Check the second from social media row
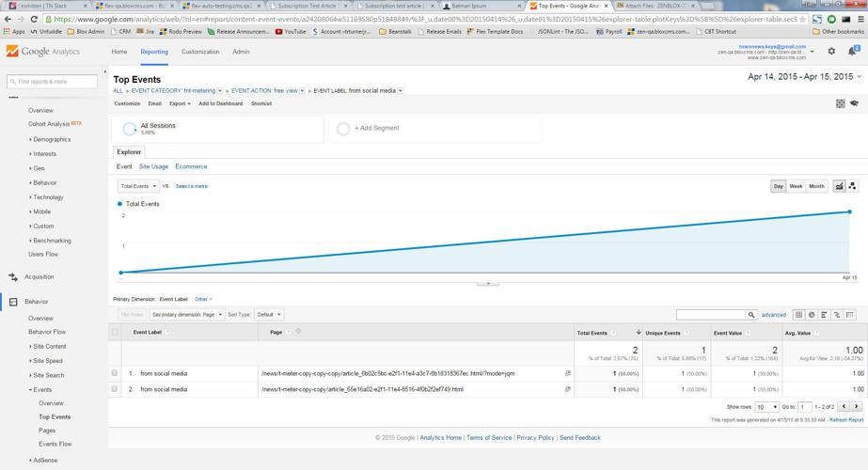Viewport: 868px width, 470px height. coord(116,388)
